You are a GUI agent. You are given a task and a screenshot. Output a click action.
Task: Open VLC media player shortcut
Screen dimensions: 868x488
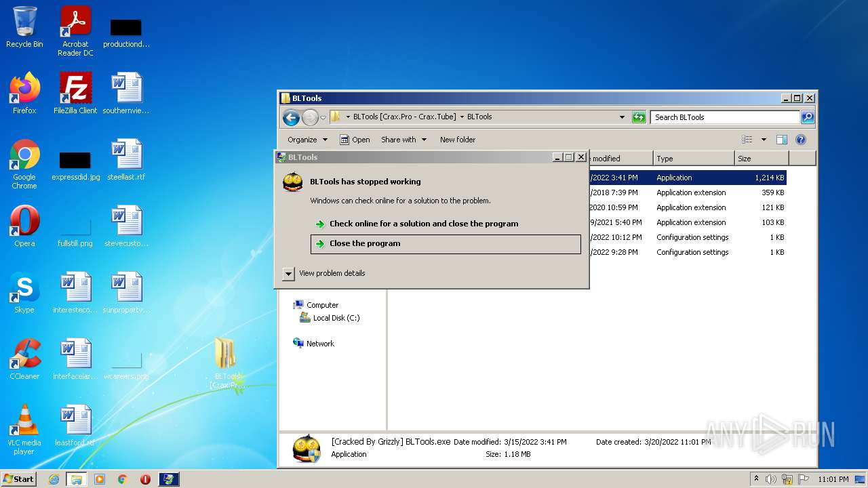[24, 430]
